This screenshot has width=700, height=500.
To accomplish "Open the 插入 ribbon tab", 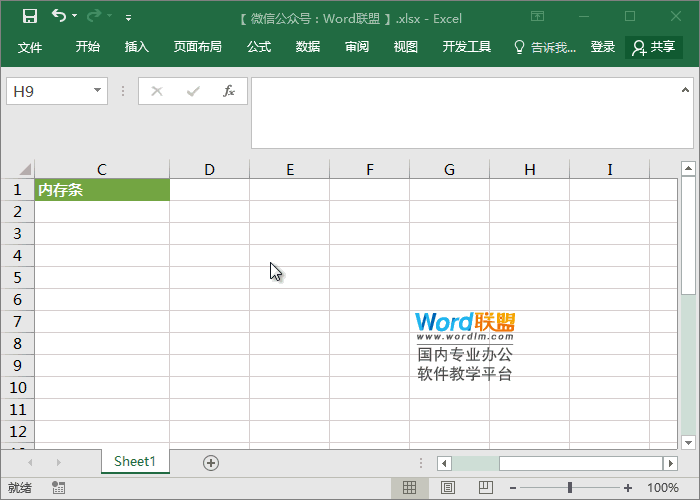I will click(x=137, y=47).
